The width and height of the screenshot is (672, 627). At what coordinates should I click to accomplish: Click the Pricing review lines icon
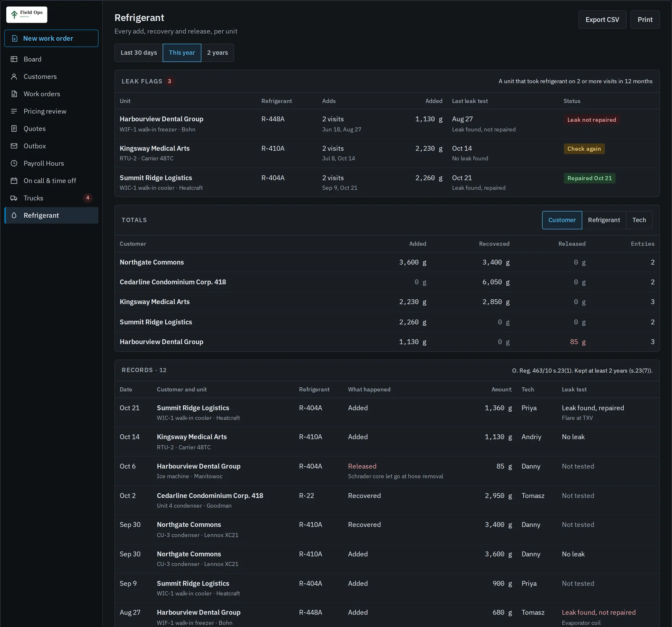point(14,111)
